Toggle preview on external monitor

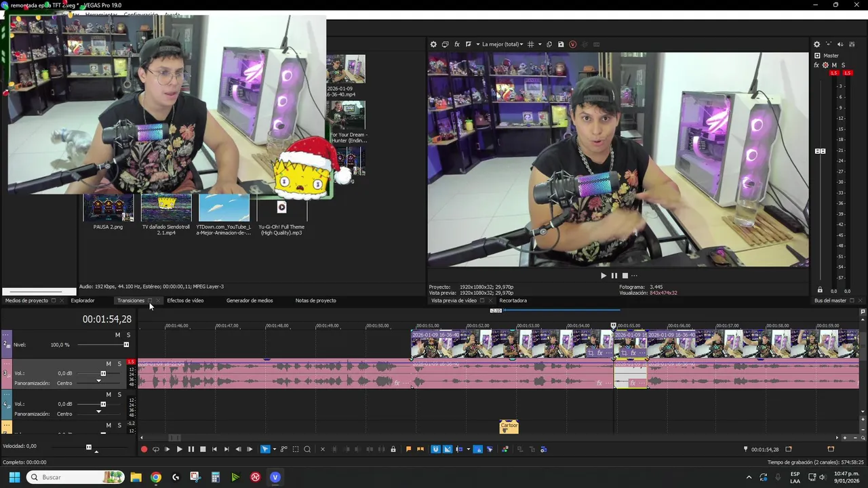(x=445, y=44)
